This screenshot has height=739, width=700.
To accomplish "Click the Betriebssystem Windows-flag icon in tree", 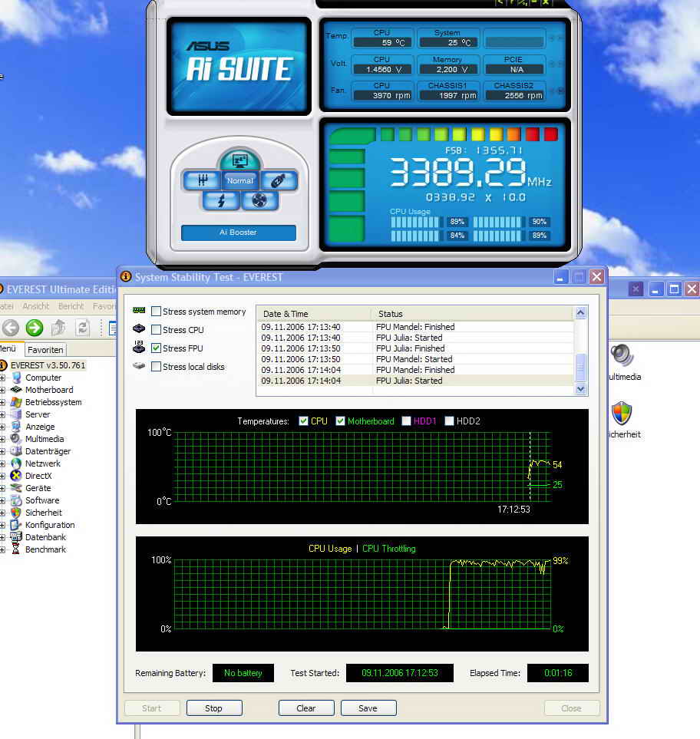I will point(16,402).
